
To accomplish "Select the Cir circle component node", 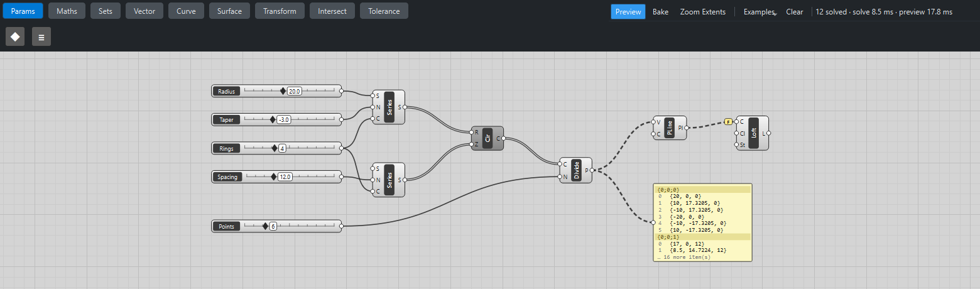I will pos(487,138).
